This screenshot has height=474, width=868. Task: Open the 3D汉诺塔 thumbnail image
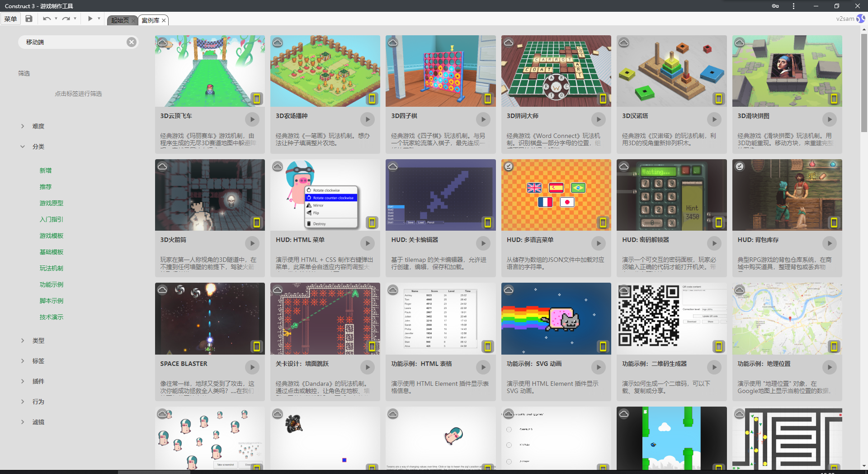coord(672,71)
